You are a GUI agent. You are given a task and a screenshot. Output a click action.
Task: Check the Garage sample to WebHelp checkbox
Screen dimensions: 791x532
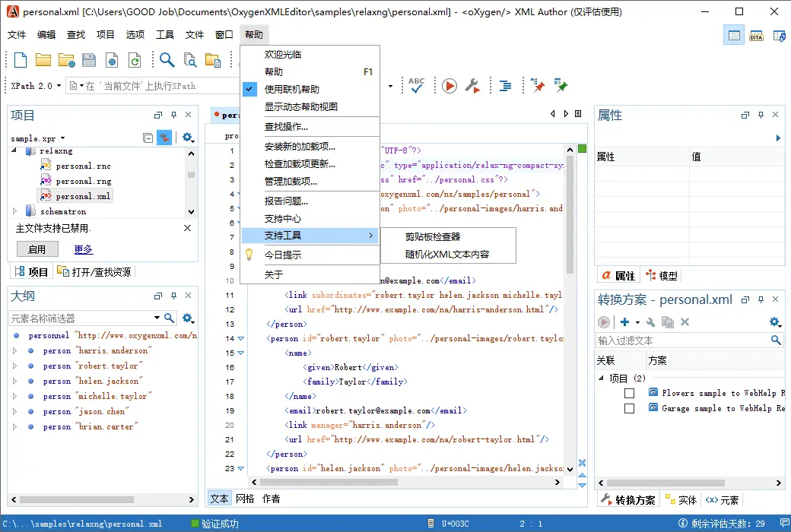[x=629, y=408]
